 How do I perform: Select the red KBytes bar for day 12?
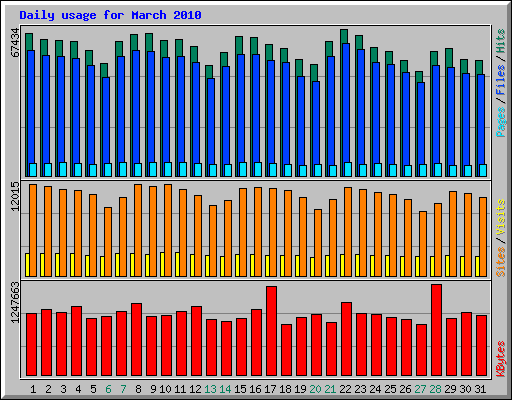click(196, 341)
